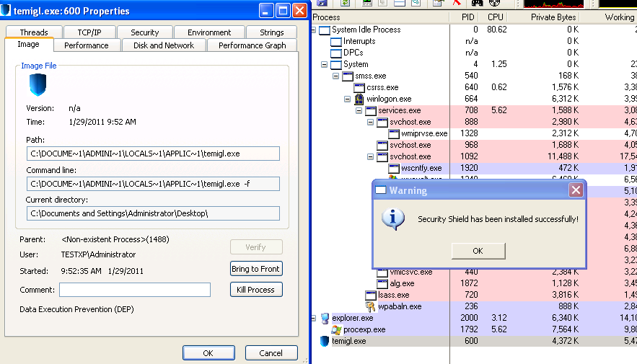The image size is (637, 364).
Task: Collapse the smss.exe tree node
Action: 335,76
